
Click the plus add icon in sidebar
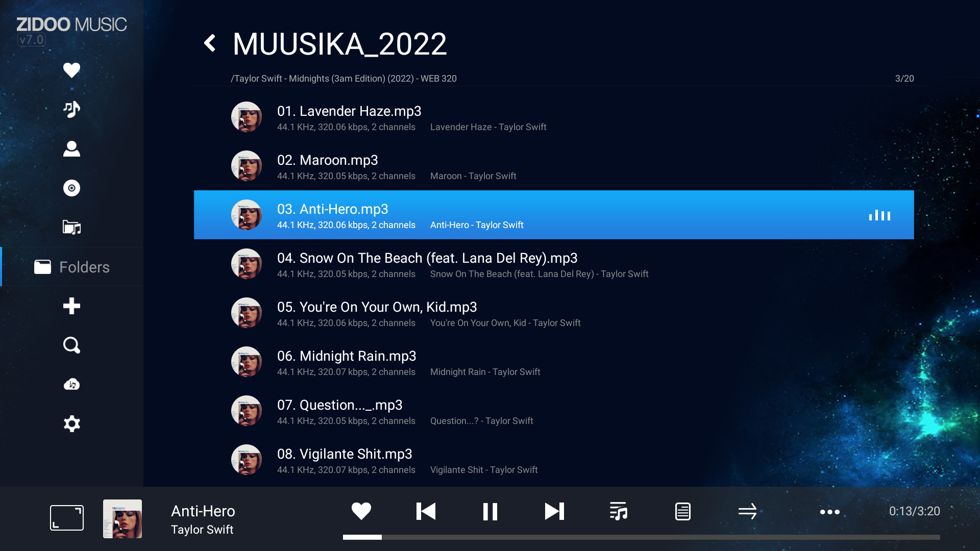pyautogui.click(x=71, y=306)
